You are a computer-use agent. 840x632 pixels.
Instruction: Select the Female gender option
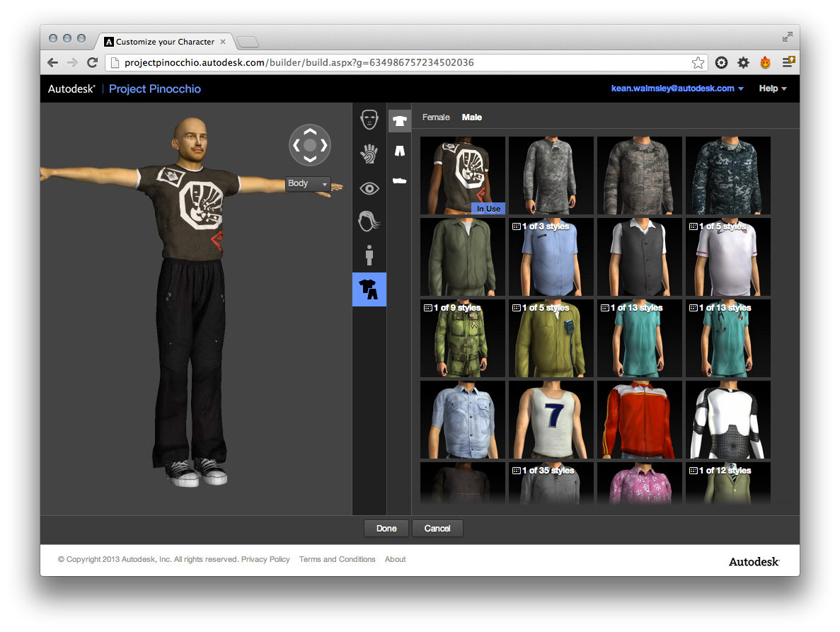pos(436,117)
